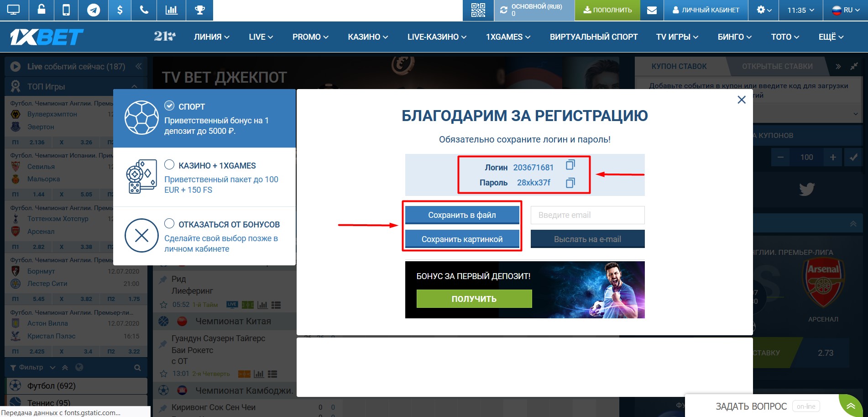Open the КАЗИНО dropdown menu
The width and height of the screenshot is (868, 417).
click(x=368, y=37)
